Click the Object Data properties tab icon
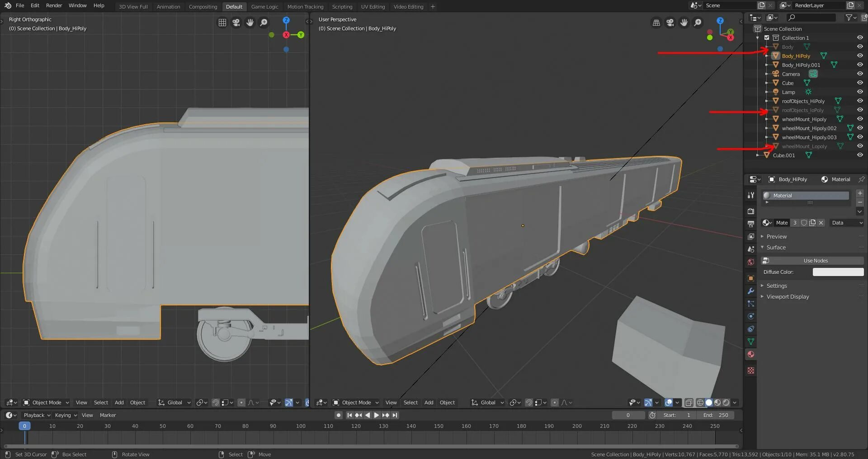 (x=751, y=342)
